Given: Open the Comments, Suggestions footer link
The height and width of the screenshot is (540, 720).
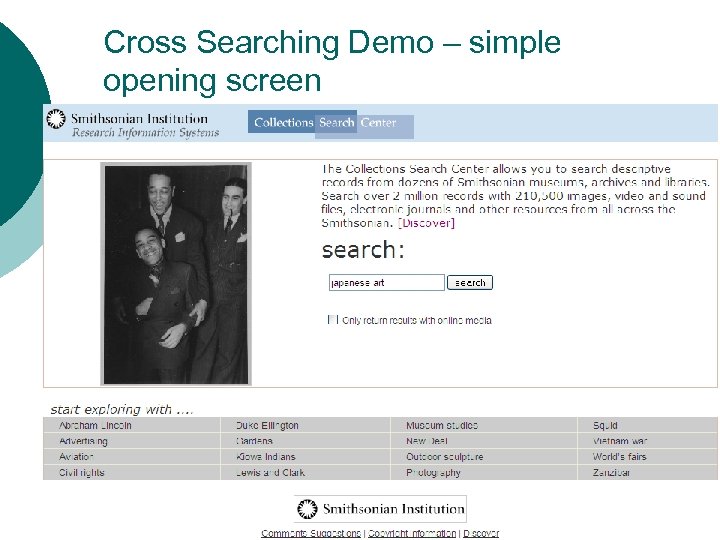Looking at the screenshot, I should click(311, 533).
